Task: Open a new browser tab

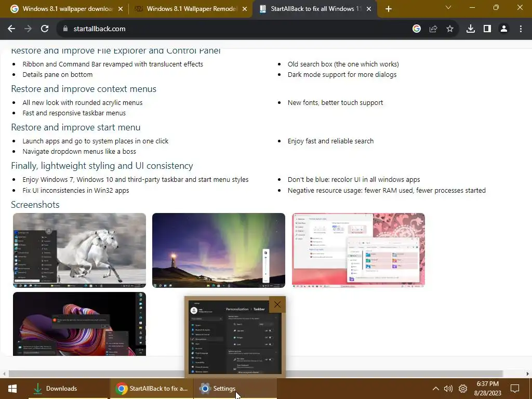Action: 389,9
